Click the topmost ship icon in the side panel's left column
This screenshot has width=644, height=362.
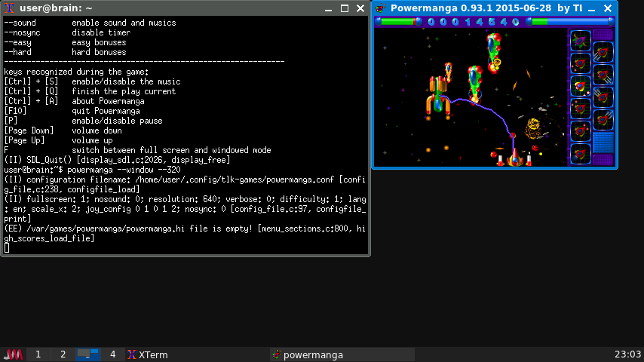coord(580,39)
